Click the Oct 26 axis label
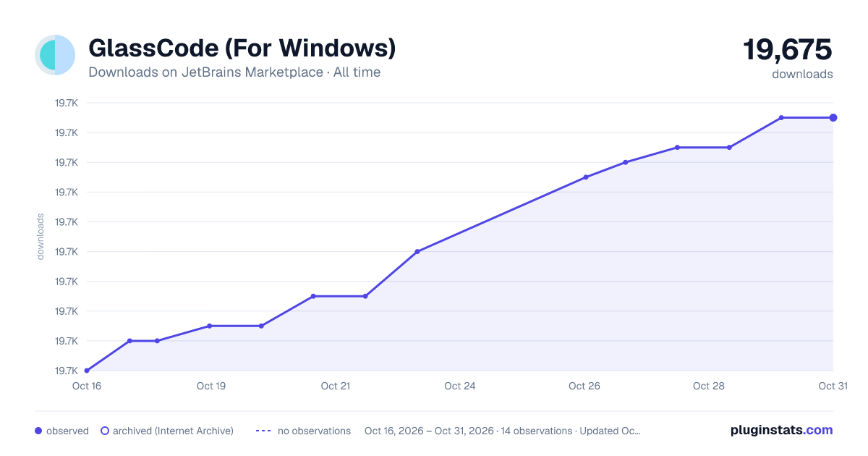The height and width of the screenshot is (456, 868). pyautogui.click(x=584, y=386)
